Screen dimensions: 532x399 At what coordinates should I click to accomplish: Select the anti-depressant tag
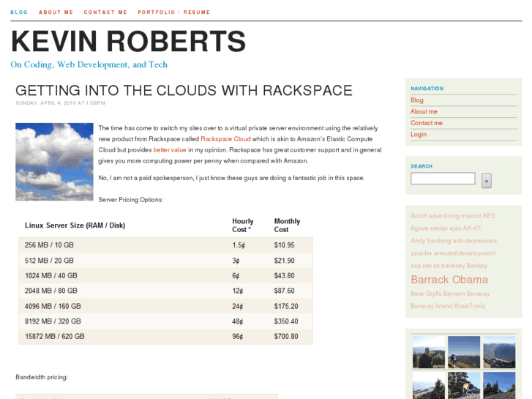(x=475, y=241)
